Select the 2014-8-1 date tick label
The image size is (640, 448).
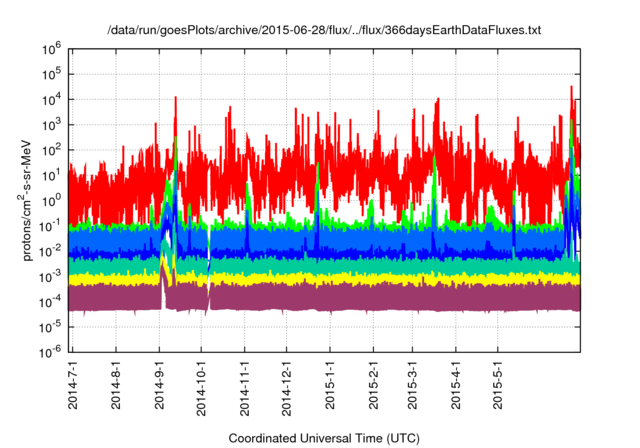click(116, 385)
